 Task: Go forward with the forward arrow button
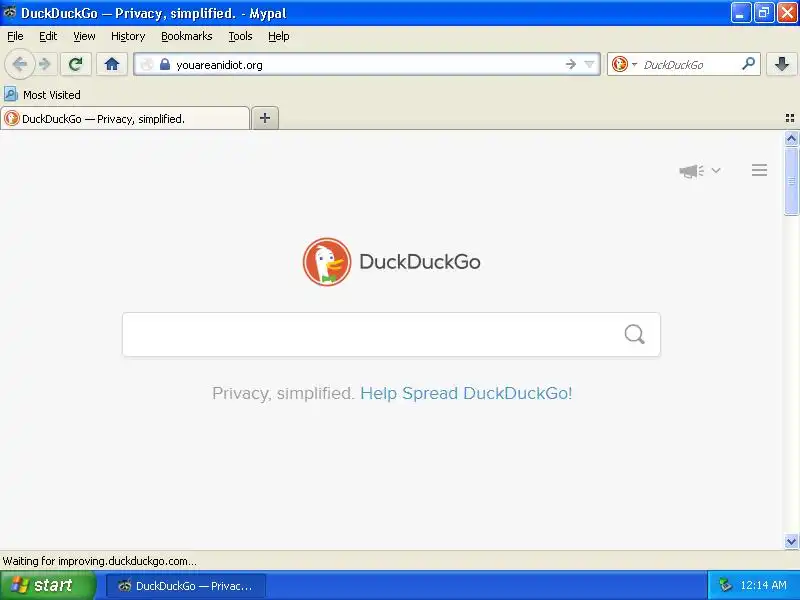[45, 64]
